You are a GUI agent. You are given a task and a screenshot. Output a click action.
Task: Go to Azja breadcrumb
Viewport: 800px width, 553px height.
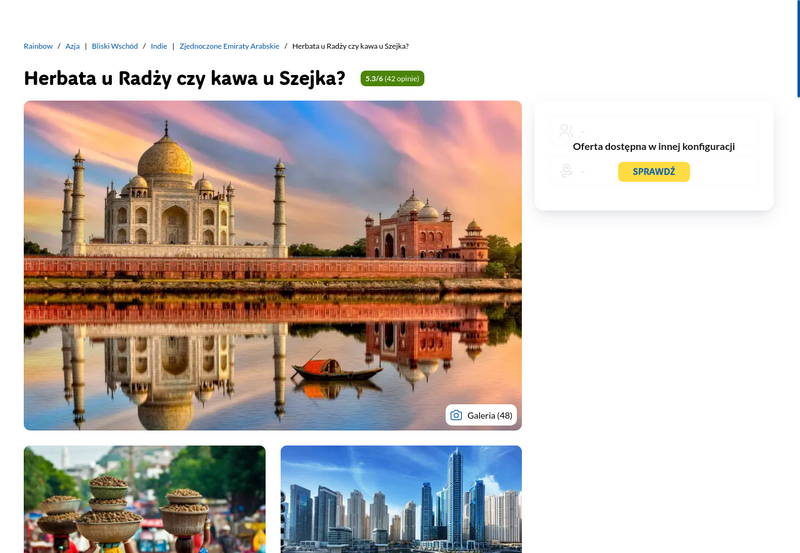[72, 46]
